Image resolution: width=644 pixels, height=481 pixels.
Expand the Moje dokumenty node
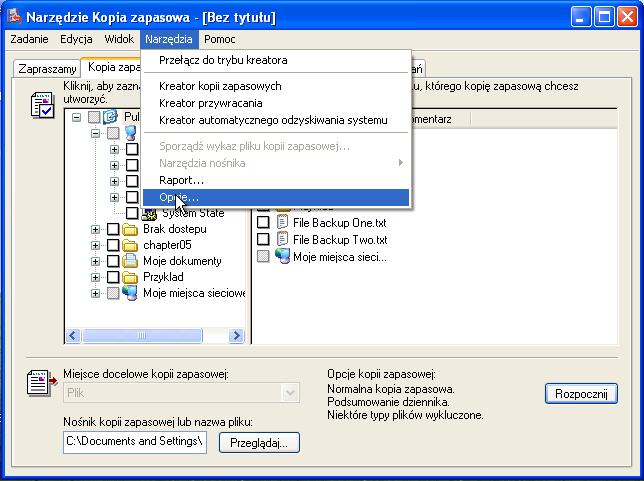(95, 261)
